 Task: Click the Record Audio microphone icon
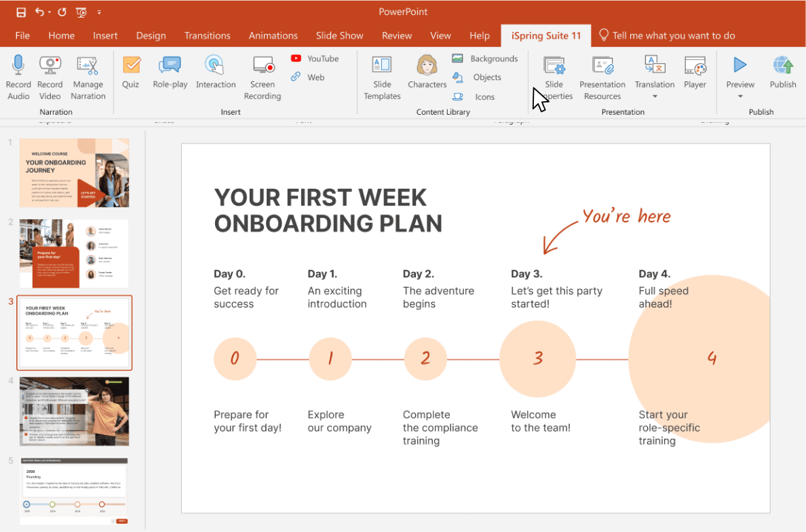click(18, 66)
